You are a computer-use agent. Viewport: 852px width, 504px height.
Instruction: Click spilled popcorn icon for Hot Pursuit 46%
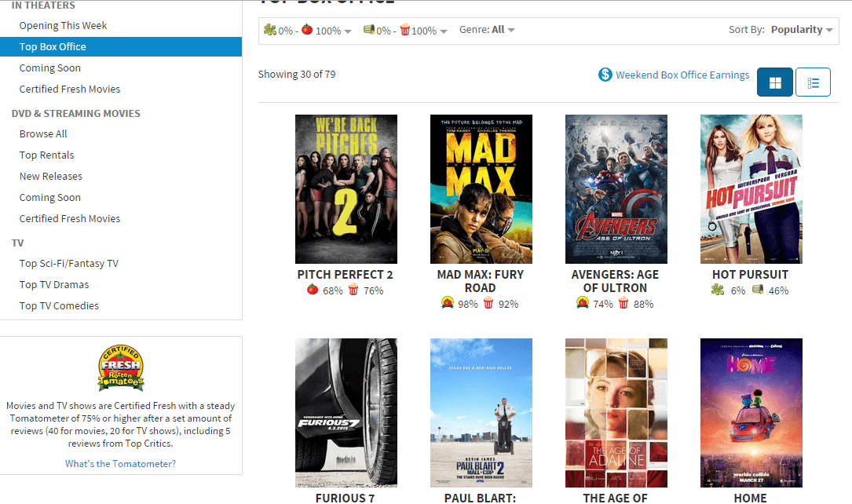pyautogui.click(x=758, y=290)
